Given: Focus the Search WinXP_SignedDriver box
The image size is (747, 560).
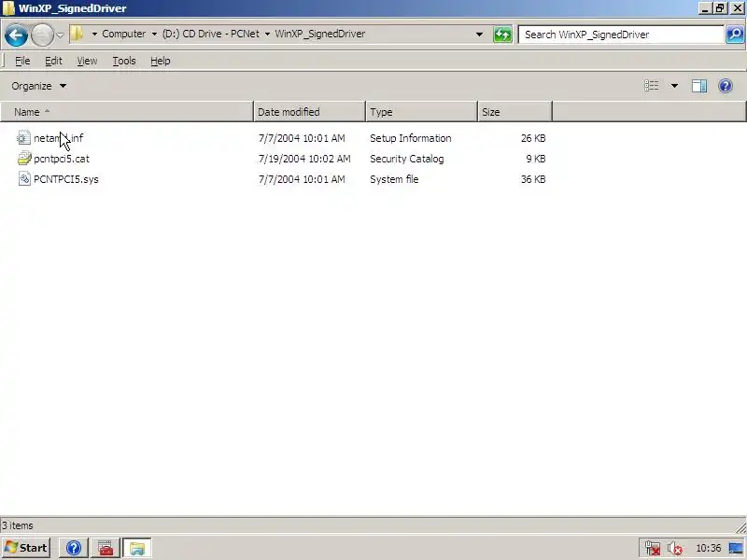Looking at the screenshot, I should pos(621,35).
